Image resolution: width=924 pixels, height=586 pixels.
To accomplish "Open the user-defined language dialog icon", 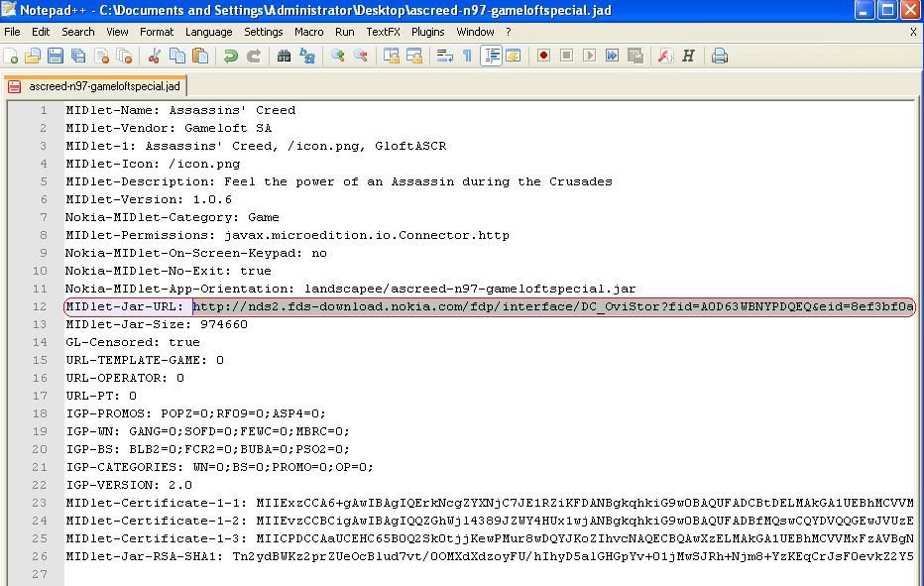I will (514, 56).
